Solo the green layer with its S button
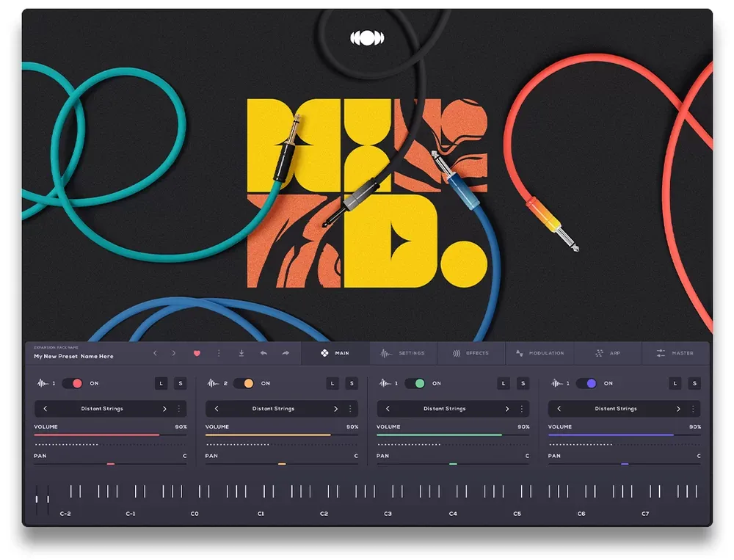Viewport: 734px width, 560px height. tap(523, 383)
